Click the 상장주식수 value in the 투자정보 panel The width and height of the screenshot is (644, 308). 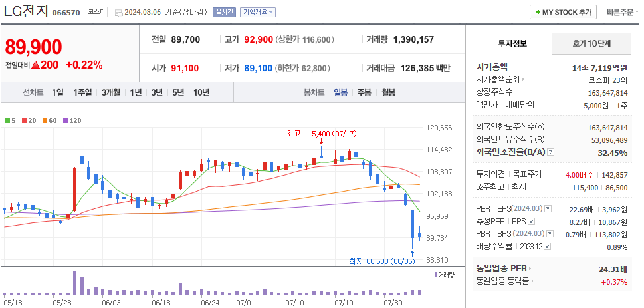pos(608,93)
